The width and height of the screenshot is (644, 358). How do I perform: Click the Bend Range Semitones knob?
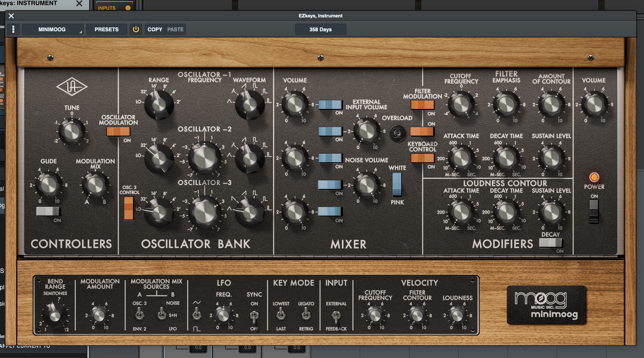[55, 316]
